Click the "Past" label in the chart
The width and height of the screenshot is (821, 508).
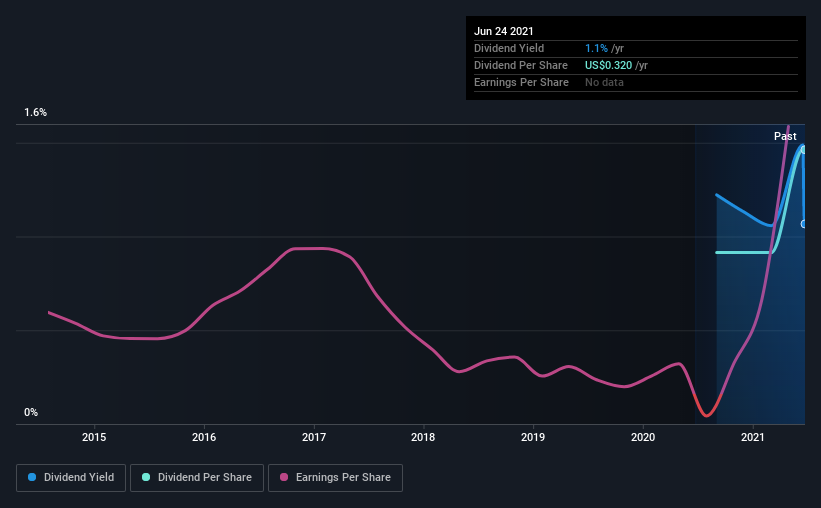point(785,136)
